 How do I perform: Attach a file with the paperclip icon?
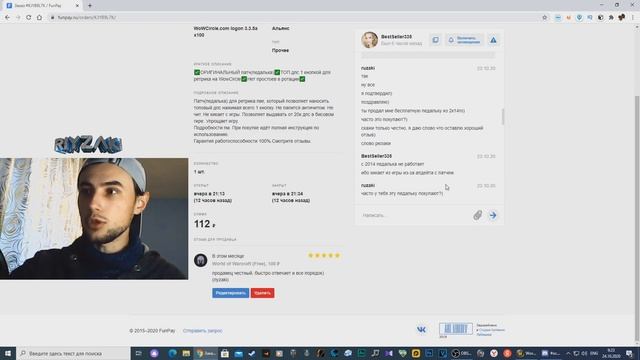(478, 215)
